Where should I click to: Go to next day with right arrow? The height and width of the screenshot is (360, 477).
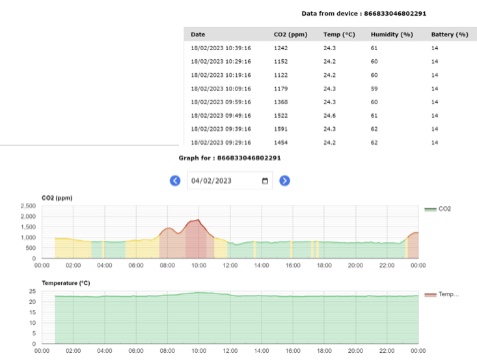[284, 181]
